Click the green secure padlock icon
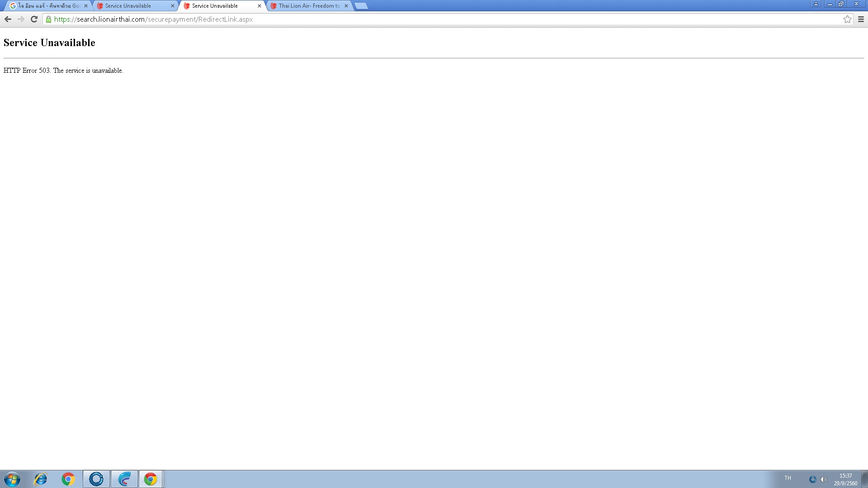This screenshot has height=488, width=868. coord(49,19)
